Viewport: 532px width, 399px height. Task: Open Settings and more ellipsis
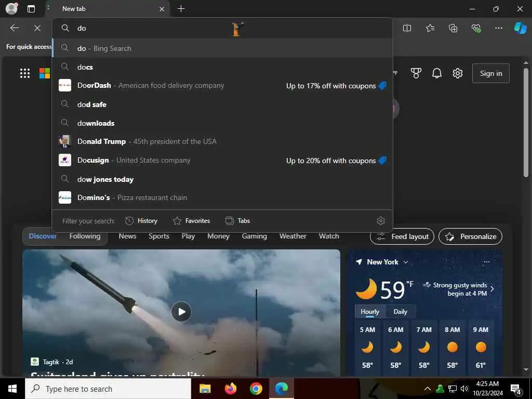tap(498, 28)
